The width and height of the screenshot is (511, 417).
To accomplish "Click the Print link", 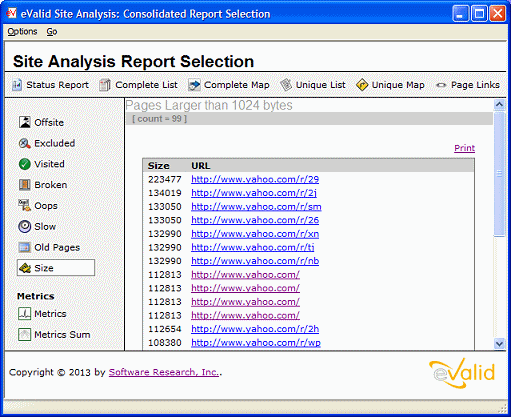I will pyautogui.click(x=464, y=148).
